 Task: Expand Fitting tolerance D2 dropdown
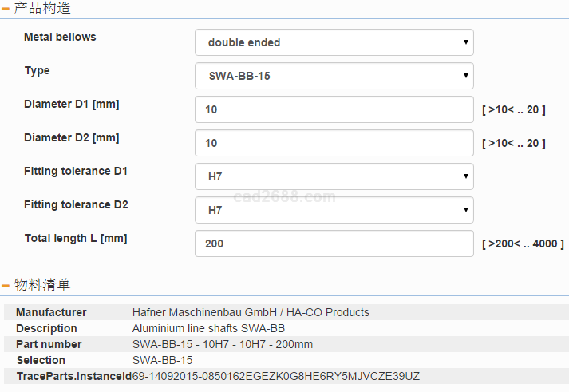[334, 210]
